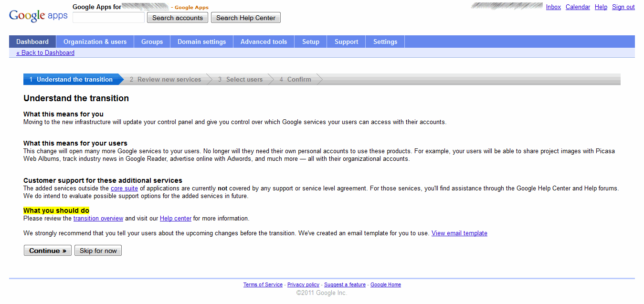Open the Inbox link
This screenshot has width=644, height=304.
point(553,7)
